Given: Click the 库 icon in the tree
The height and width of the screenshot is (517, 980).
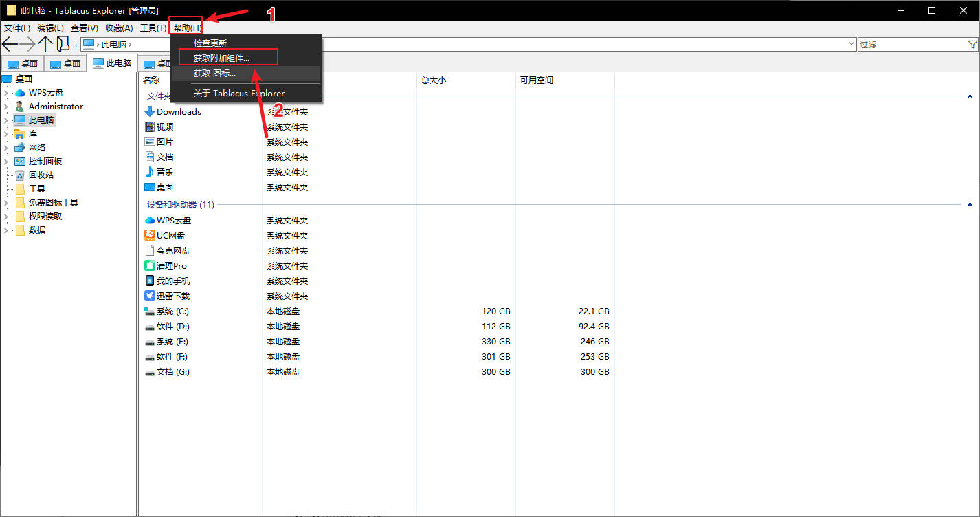Looking at the screenshot, I should click(20, 133).
